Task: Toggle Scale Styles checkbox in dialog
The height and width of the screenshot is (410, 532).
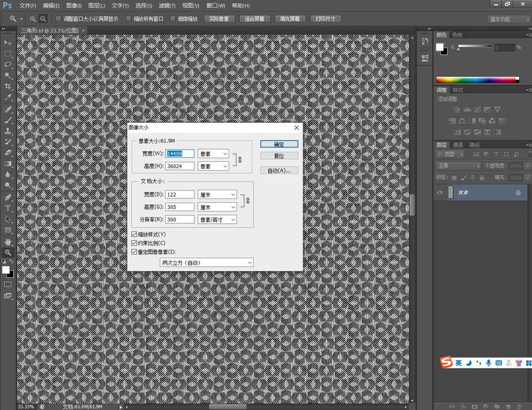Action: pos(134,235)
